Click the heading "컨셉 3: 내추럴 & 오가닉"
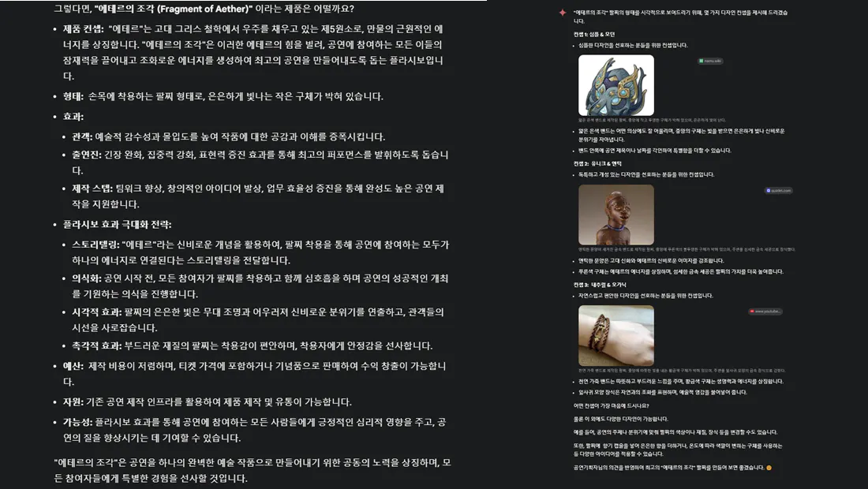This screenshot has width=868, height=489. tap(600, 285)
